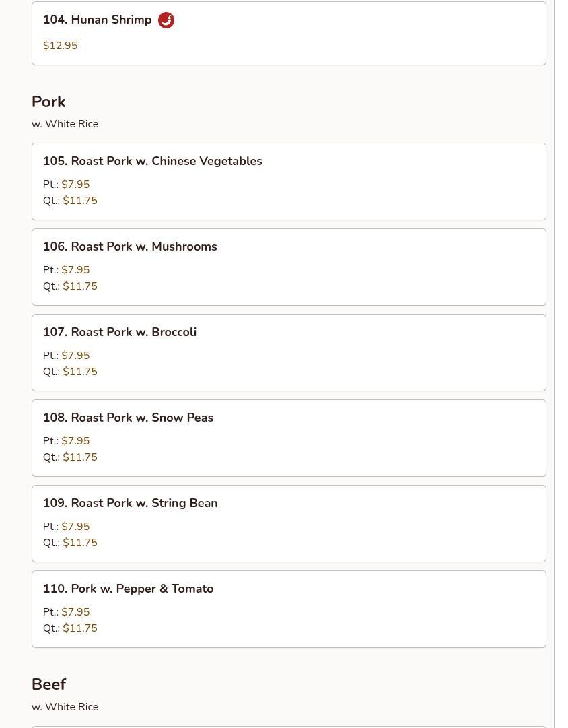Open 109. Roast Pork w. String Bean
The image size is (568, 728).
pyautogui.click(x=130, y=503)
